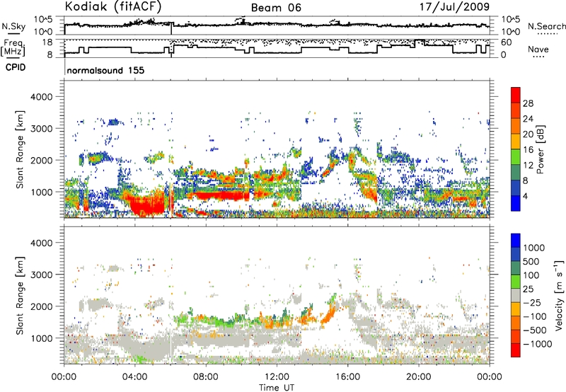This screenshot has height=392, width=566.
Task: Click the date label "17/Jul/2009"
Action: pos(454,7)
